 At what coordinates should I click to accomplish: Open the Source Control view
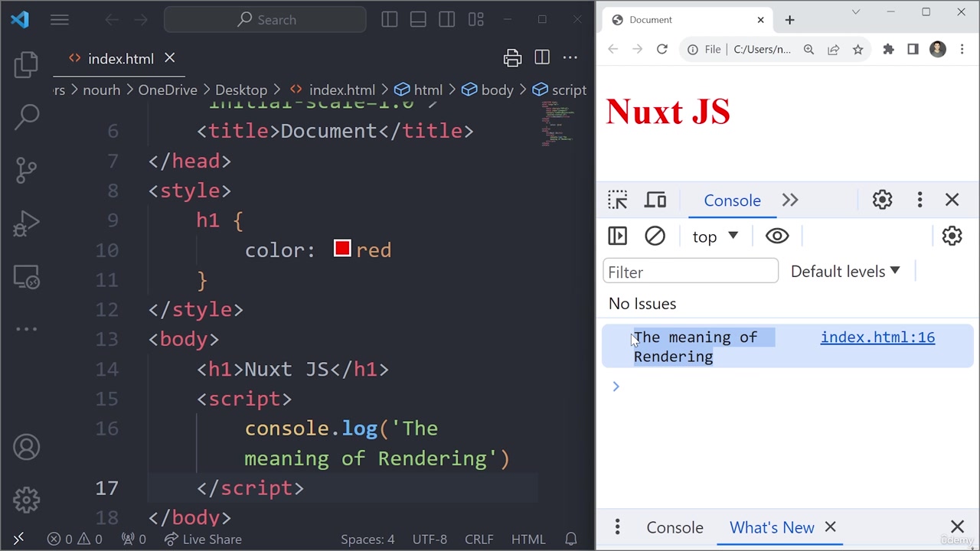pyautogui.click(x=26, y=170)
